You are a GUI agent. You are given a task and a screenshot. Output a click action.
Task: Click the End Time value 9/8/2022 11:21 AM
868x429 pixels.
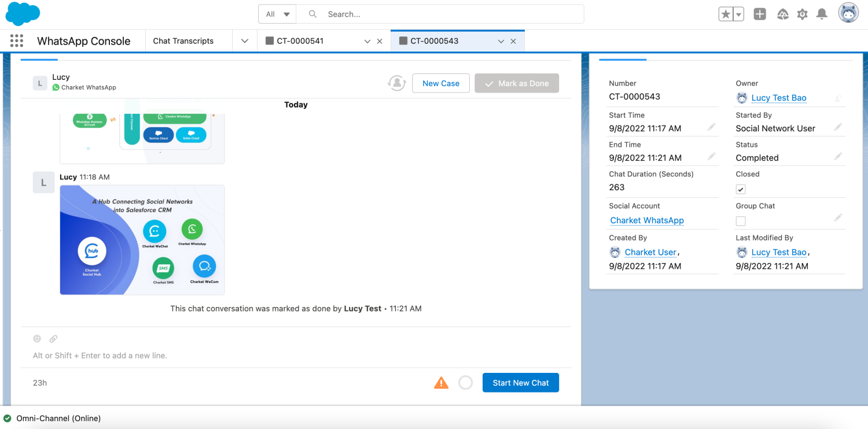645,158
